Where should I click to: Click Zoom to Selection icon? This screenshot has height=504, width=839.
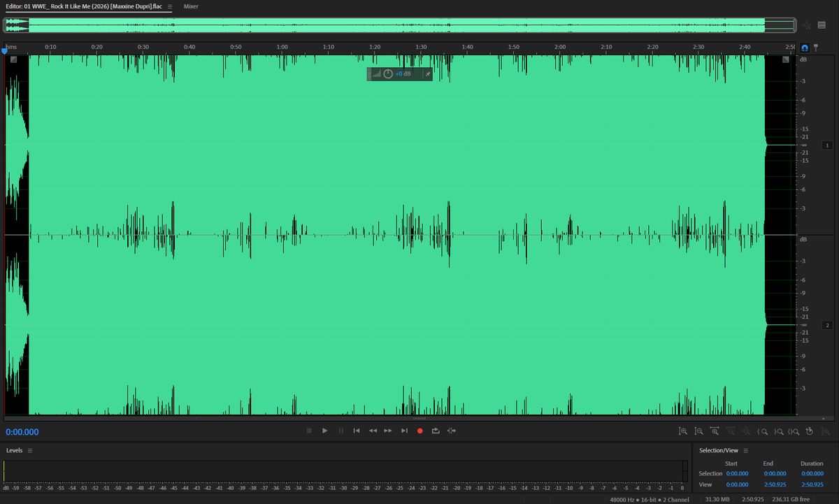pyautogui.click(x=794, y=431)
